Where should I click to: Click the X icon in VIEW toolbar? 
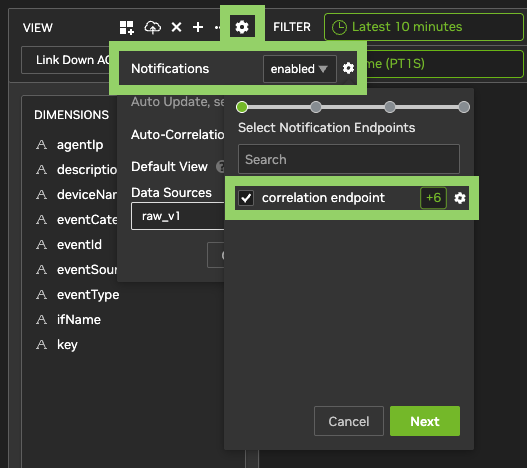176,27
